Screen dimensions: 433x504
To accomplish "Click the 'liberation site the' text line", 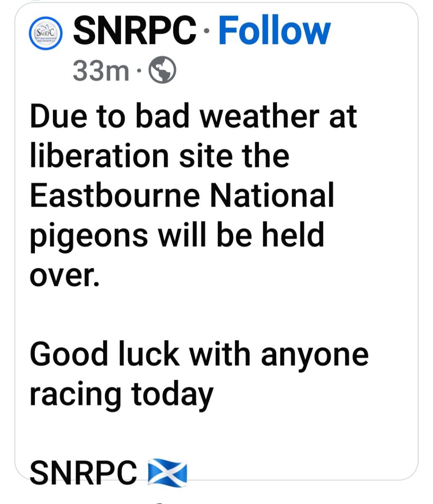I will [x=160, y=155].
